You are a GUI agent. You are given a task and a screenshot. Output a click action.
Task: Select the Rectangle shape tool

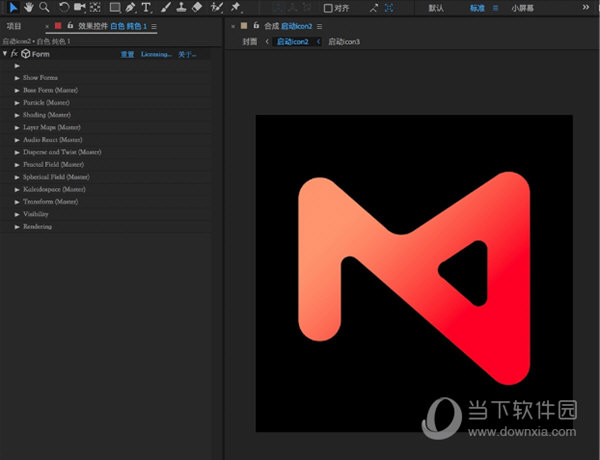click(115, 7)
